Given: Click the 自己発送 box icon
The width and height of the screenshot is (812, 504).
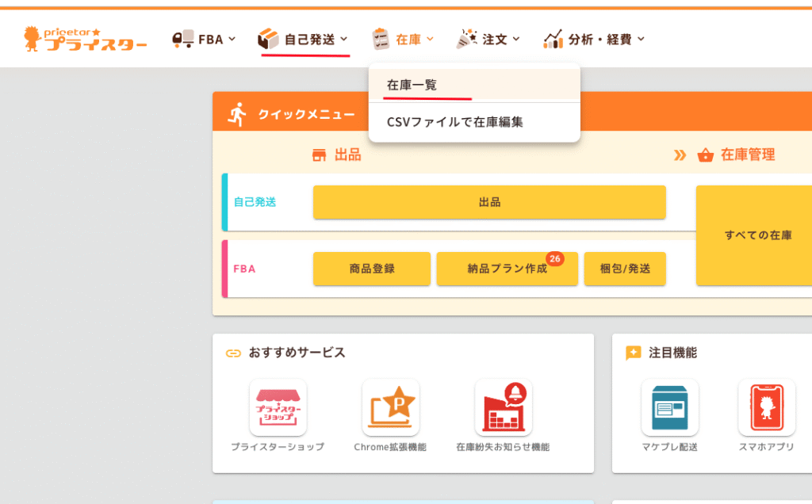Looking at the screenshot, I should click(x=269, y=39).
